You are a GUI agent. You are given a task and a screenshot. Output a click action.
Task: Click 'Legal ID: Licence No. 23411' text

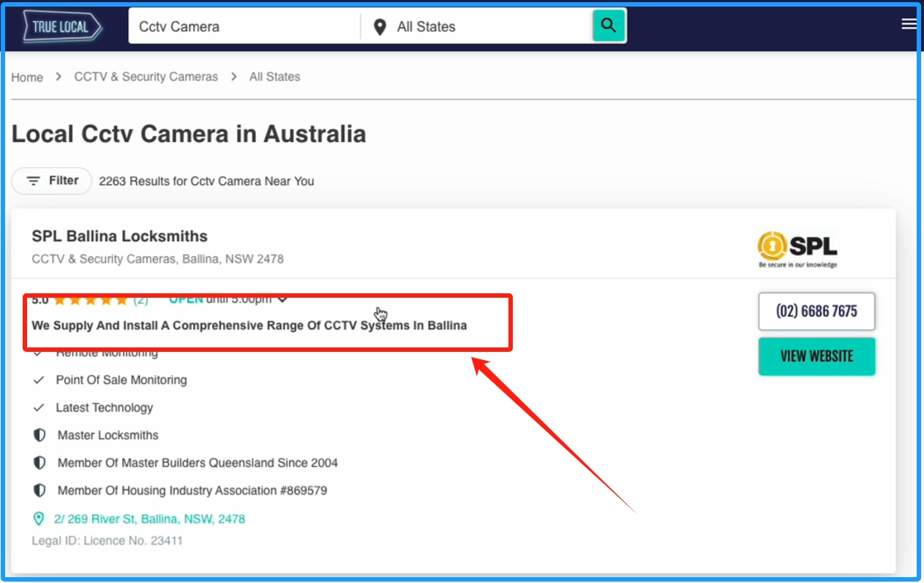tap(108, 541)
